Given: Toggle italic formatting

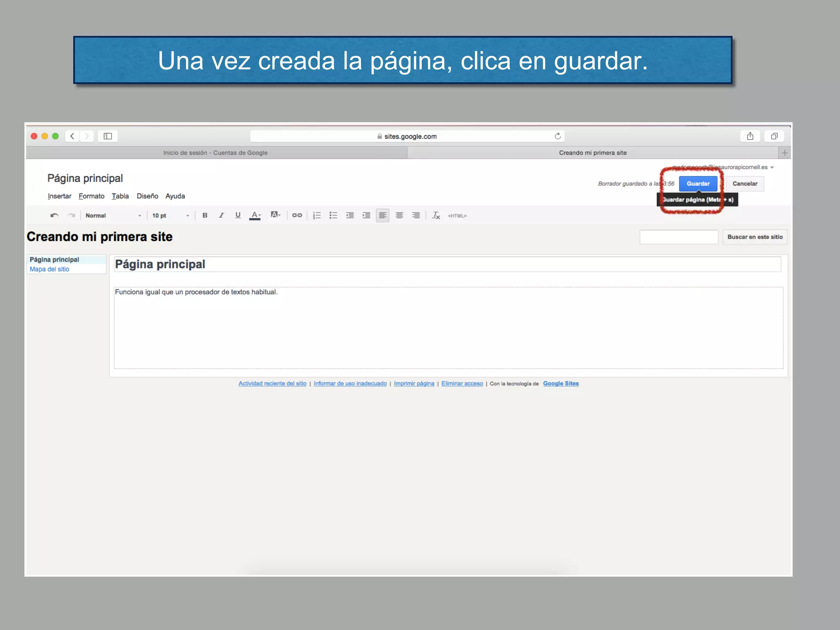Looking at the screenshot, I should pyautogui.click(x=221, y=215).
